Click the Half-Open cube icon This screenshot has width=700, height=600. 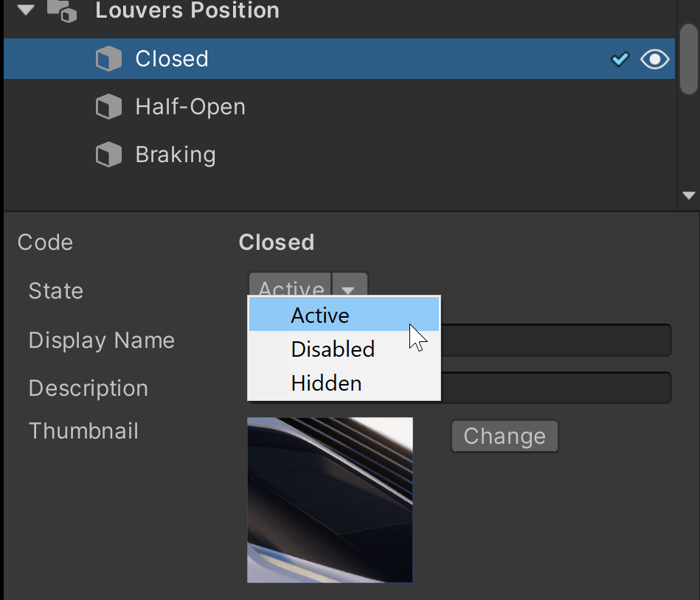coord(108,108)
